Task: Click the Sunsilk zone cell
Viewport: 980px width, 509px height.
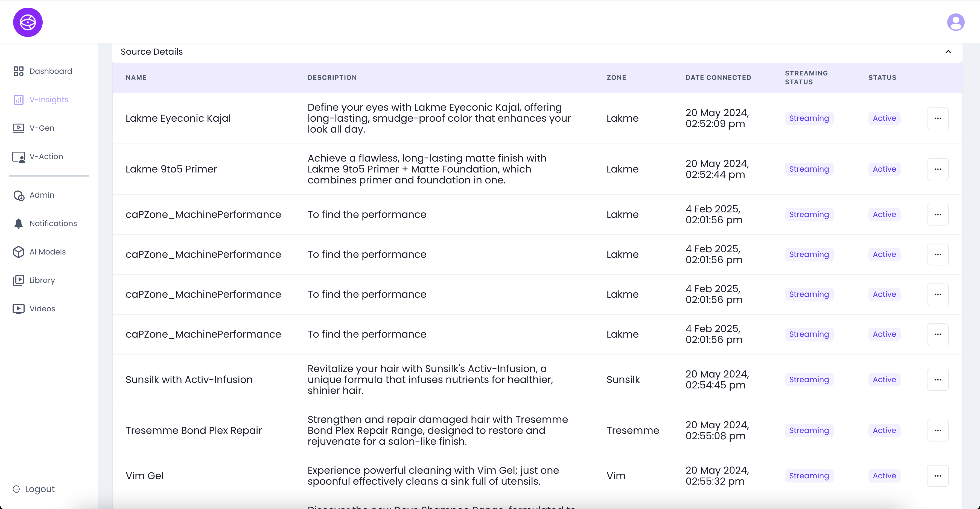Action: pos(623,380)
